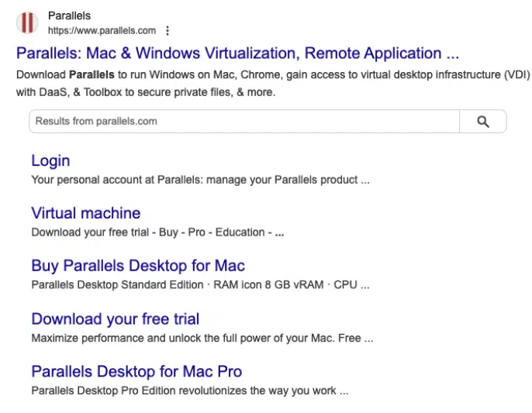Viewport: 532px width, 413px height.
Task: Open the three-dot menu beside parallels.com URL
Action: (x=168, y=30)
